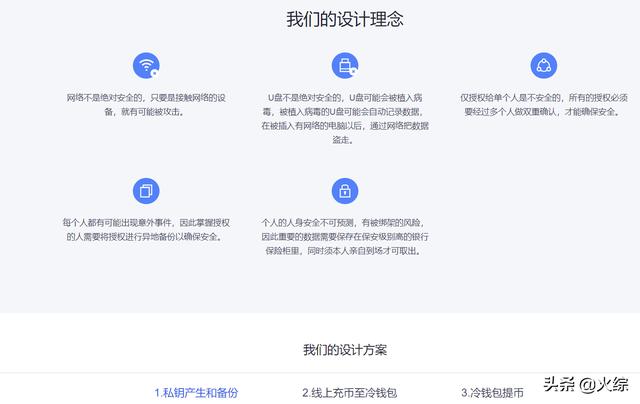
Task: Click the WiFi network security icon
Action: point(146,65)
